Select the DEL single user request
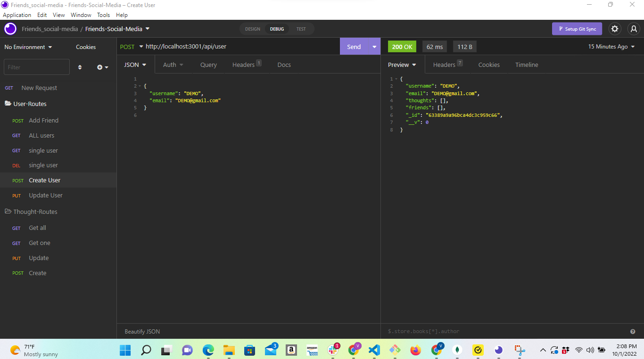Viewport: 644px width, 359px height. (x=43, y=165)
